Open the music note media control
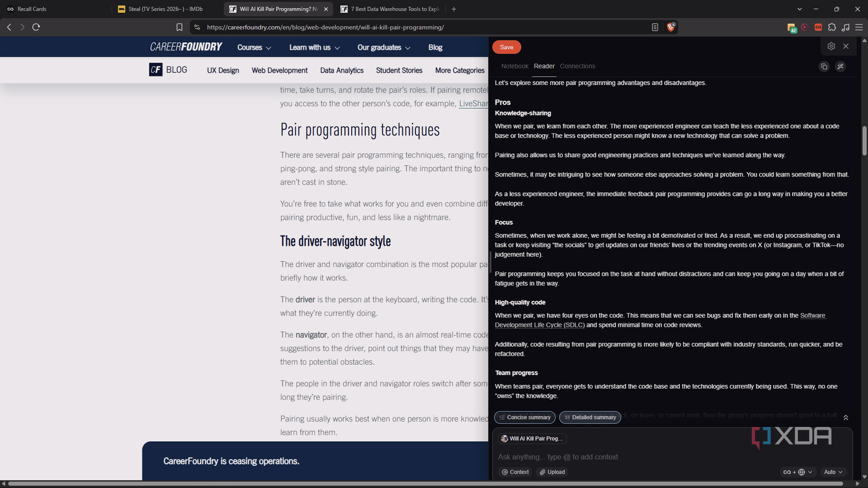The image size is (868, 488). tap(845, 27)
